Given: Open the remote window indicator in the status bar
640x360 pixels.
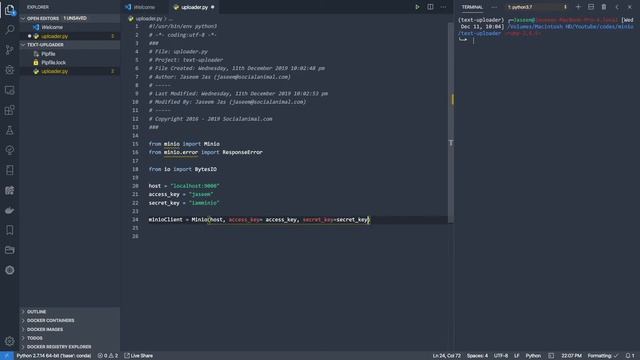Looking at the screenshot, I should click(7, 356).
